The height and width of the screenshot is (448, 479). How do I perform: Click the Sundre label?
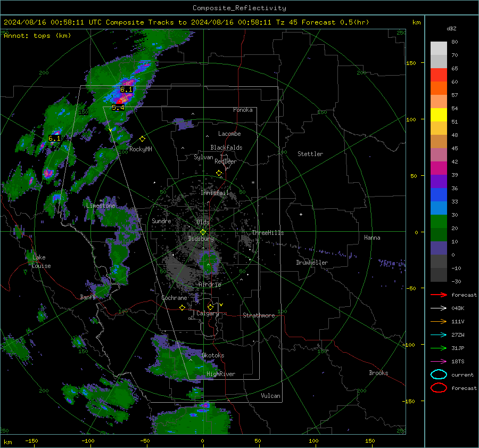tap(161, 221)
